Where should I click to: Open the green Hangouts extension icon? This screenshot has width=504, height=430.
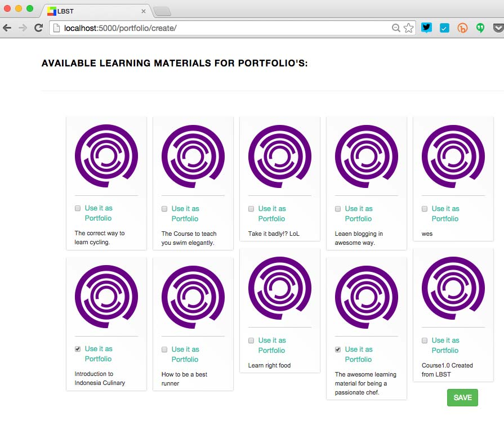(480, 28)
